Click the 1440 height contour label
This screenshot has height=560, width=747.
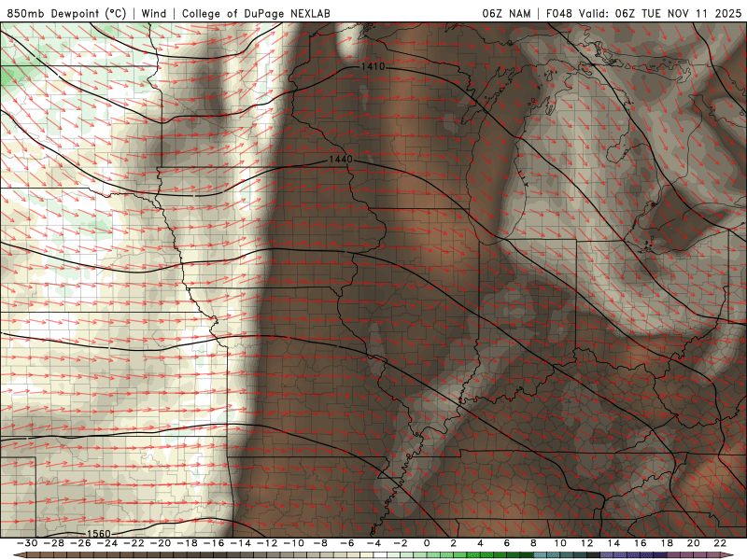tap(341, 159)
